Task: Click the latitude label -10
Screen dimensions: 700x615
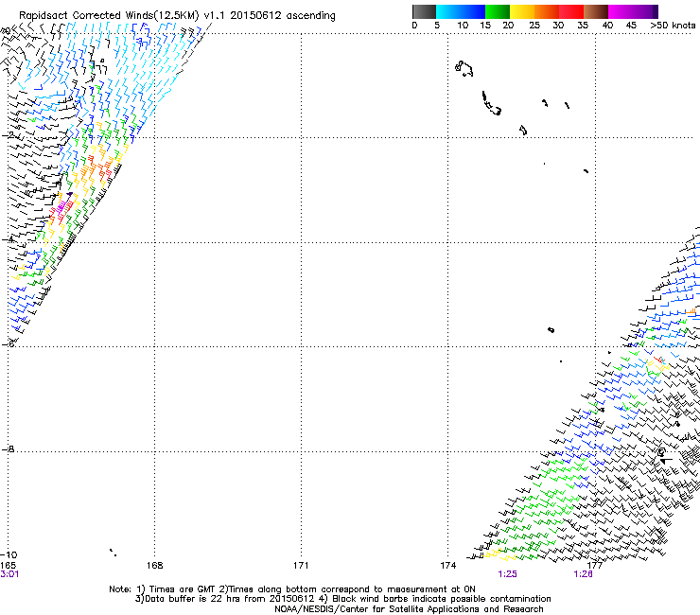Action: coord(9,554)
